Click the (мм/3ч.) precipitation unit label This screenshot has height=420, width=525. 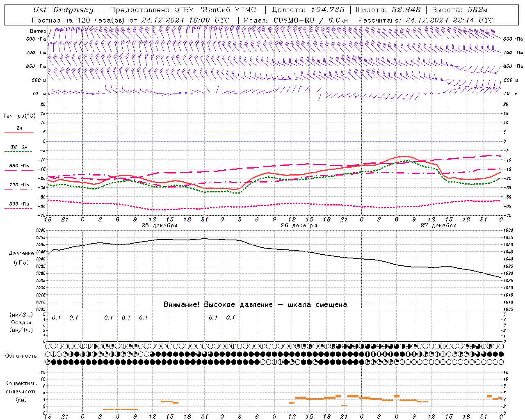pyautogui.click(x=21, y=315)
